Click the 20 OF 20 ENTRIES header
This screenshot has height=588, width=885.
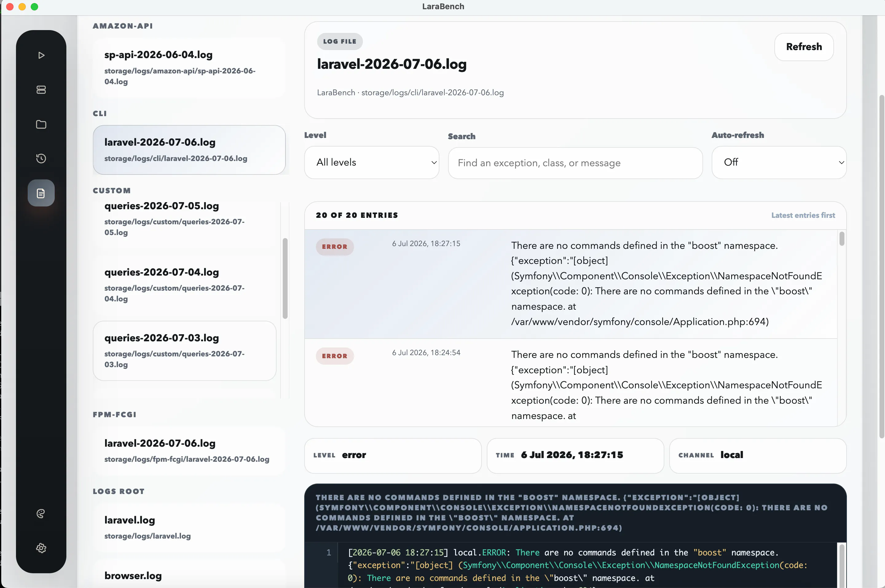point(357,215)
